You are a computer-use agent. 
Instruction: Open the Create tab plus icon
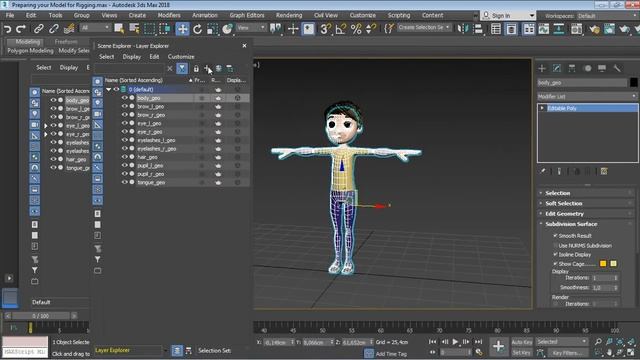pos(542,68)
